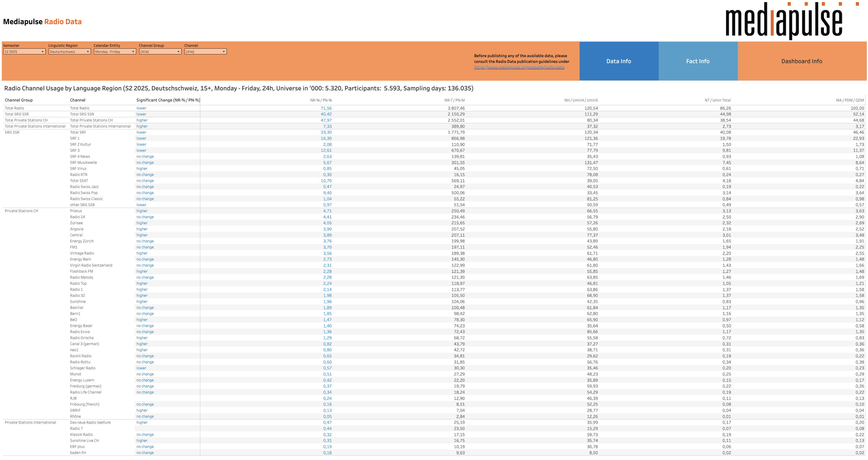
Task: Click the NR-% / PN-% column header
Action: pos(321,100)
